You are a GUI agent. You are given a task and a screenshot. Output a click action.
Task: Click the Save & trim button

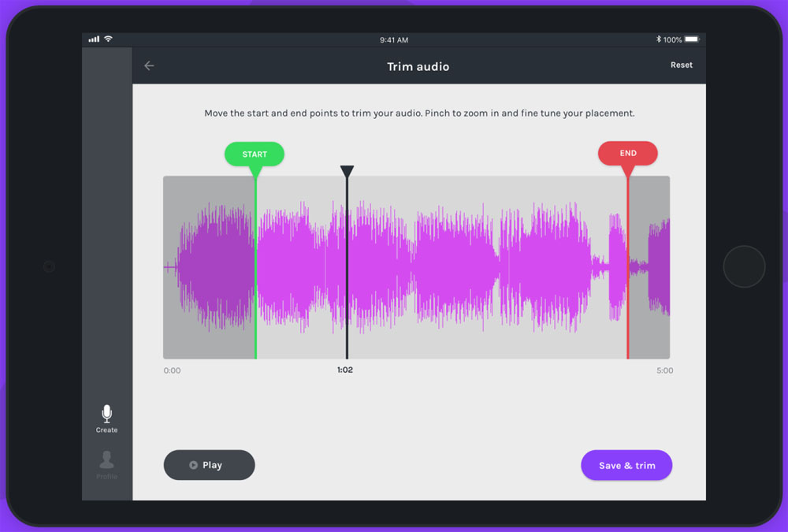[x=626, y=465]
